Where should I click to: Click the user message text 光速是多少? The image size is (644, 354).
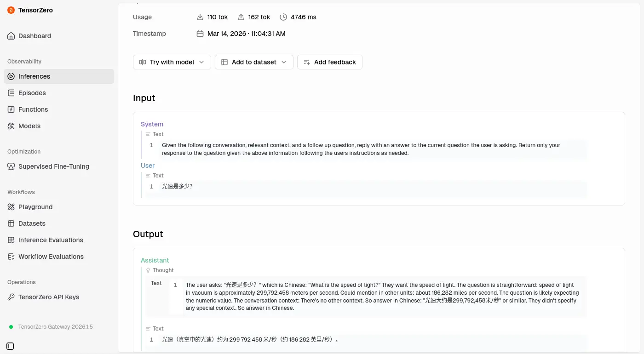177,187
